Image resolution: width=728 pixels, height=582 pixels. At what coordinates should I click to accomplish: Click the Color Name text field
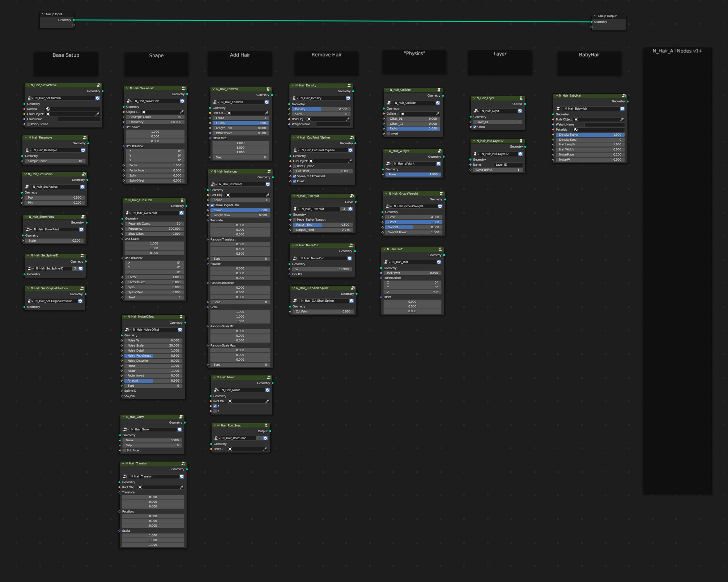78,119
